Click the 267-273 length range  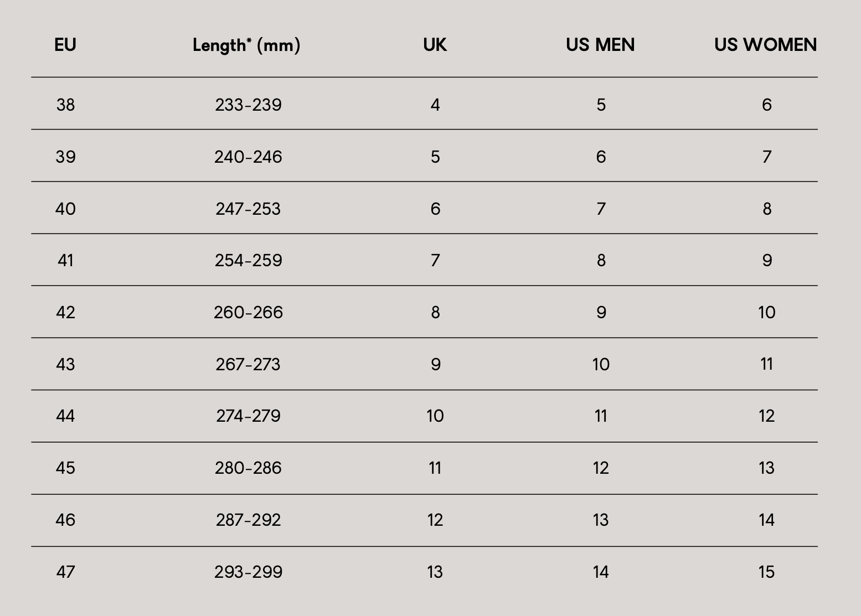pyautogui.click(x=248, y=364)
